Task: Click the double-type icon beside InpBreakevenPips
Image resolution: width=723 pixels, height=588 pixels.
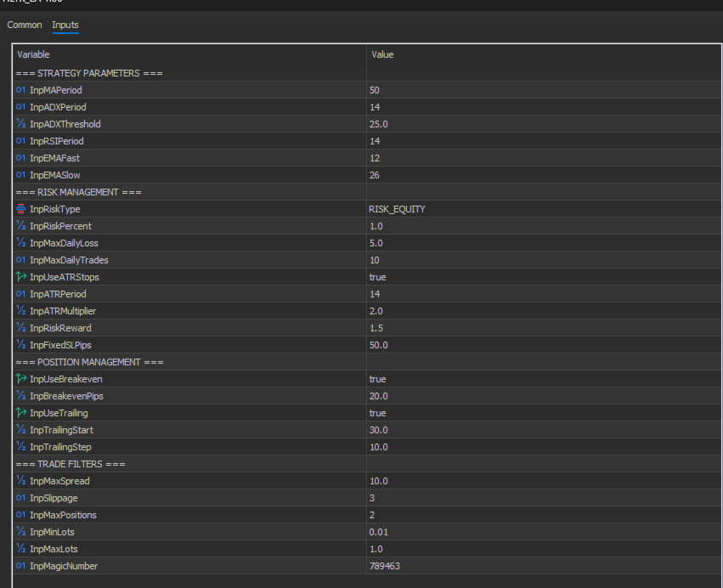Action: (20, 396)
